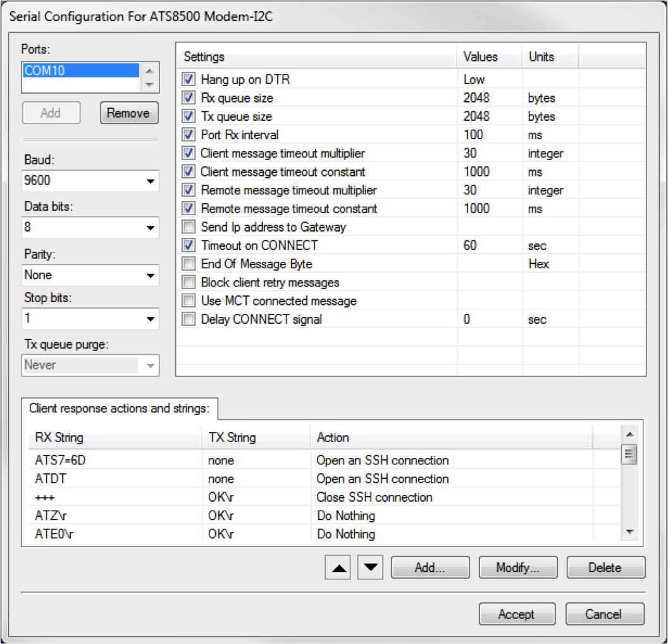The height and width of the screenshot is (644, 668).
Task: Click the Action column header
Action: pos(450,437)
